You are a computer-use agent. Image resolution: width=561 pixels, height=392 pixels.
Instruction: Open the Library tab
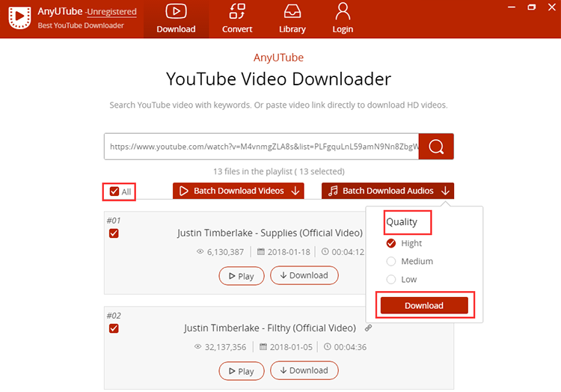pyautogui.click(x=292, y=19)
